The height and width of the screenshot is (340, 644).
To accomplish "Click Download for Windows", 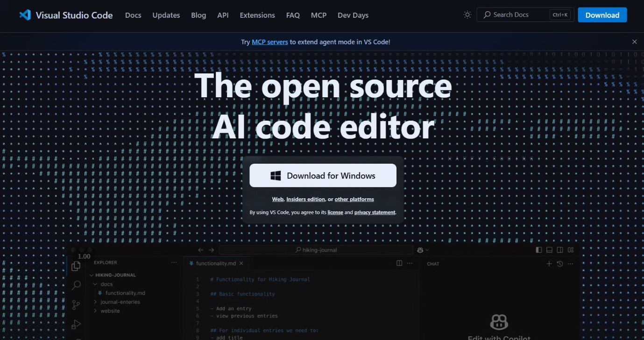I will click(x=323, y=175).
